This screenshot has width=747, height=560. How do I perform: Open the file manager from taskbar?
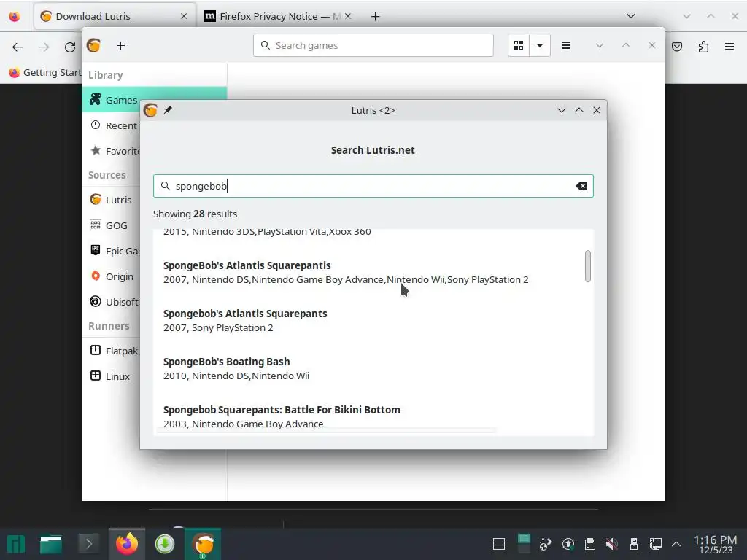51,544
